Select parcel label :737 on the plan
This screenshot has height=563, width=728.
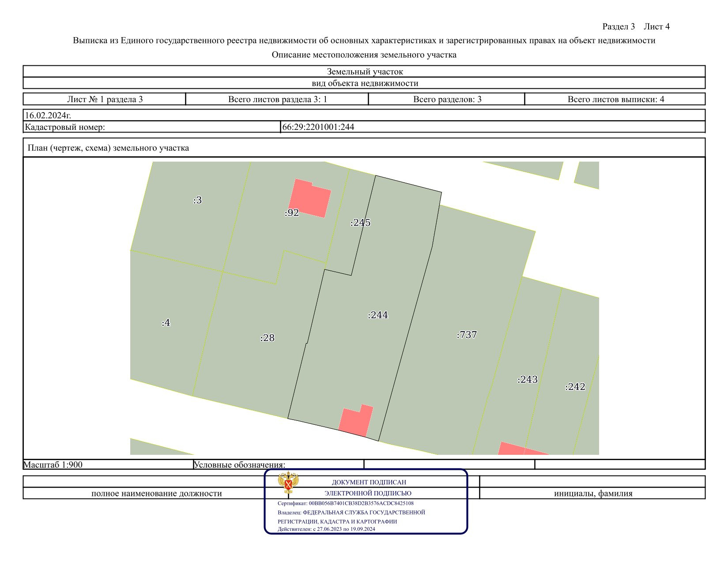(467, 335)
